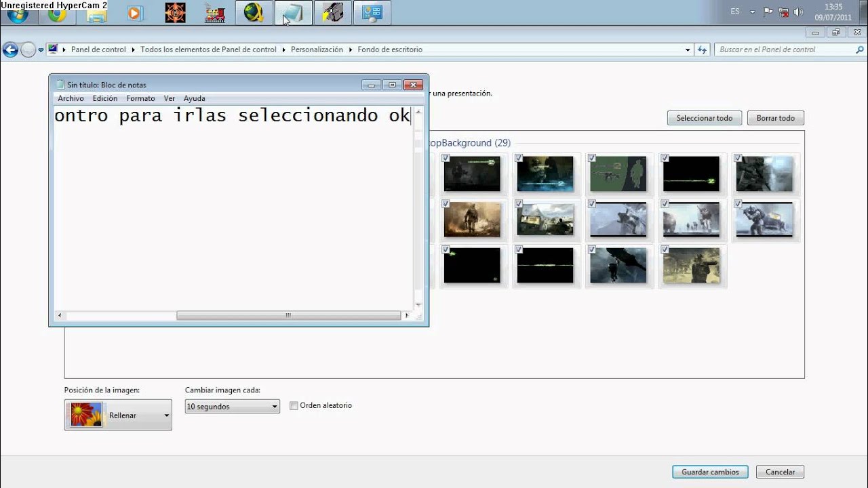Uncheck the green rifle silhouette wallpaper checkbox
Viewport: 868px width, 488px height.
(592, 158)
